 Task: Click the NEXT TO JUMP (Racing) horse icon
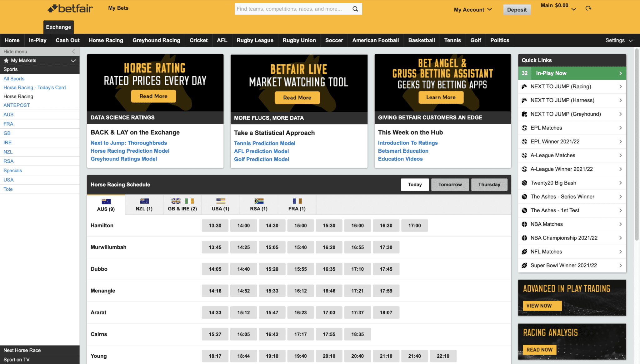click(524, 86)
